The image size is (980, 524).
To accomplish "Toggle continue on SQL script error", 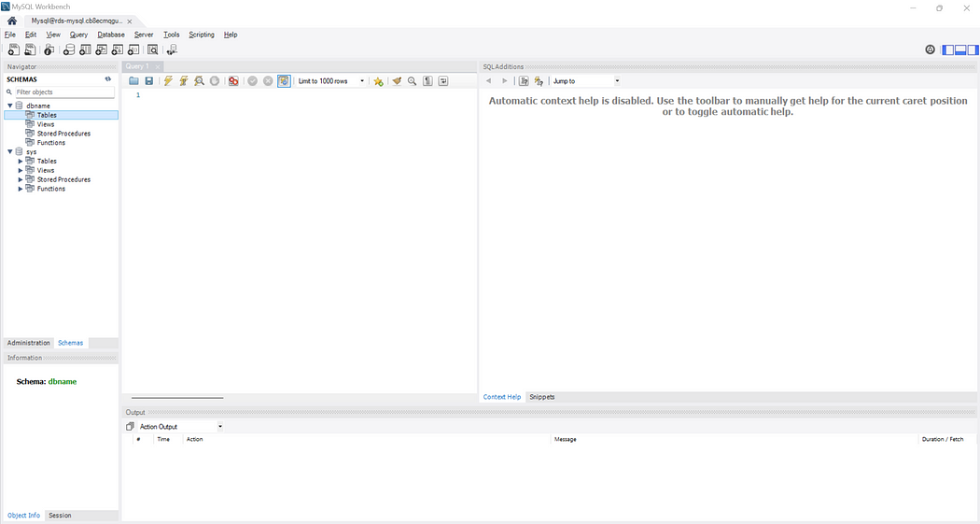I will pyautogui.click(x=233, y=81).
